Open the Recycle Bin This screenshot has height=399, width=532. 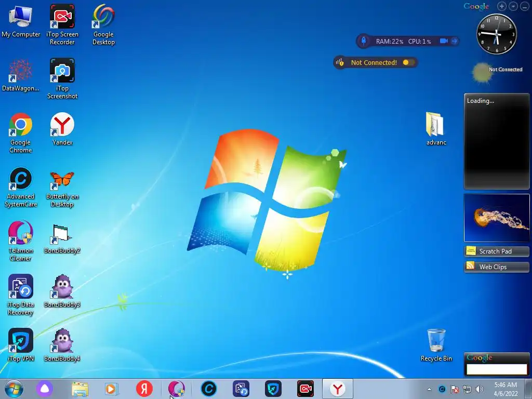pyautogui.click(x=436, y=345)
